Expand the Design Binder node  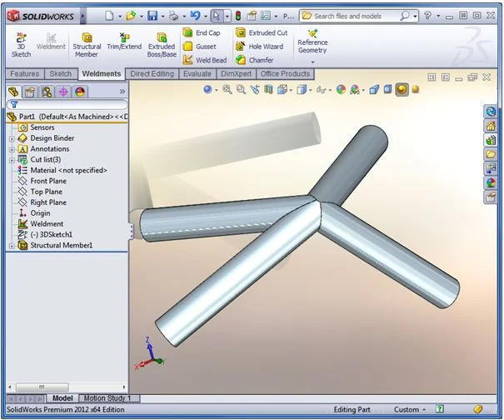pos(12,138)
